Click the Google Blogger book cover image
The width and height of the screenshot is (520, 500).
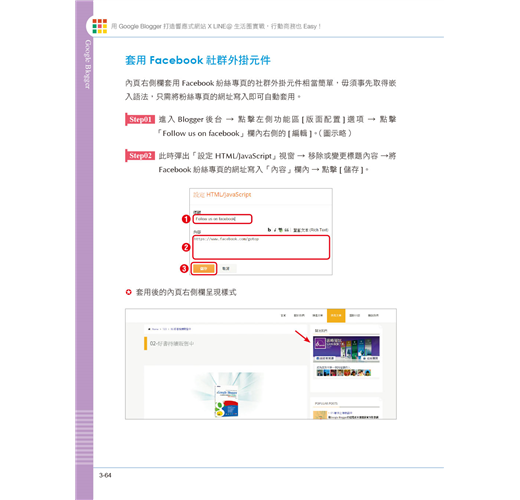(226, 402)
